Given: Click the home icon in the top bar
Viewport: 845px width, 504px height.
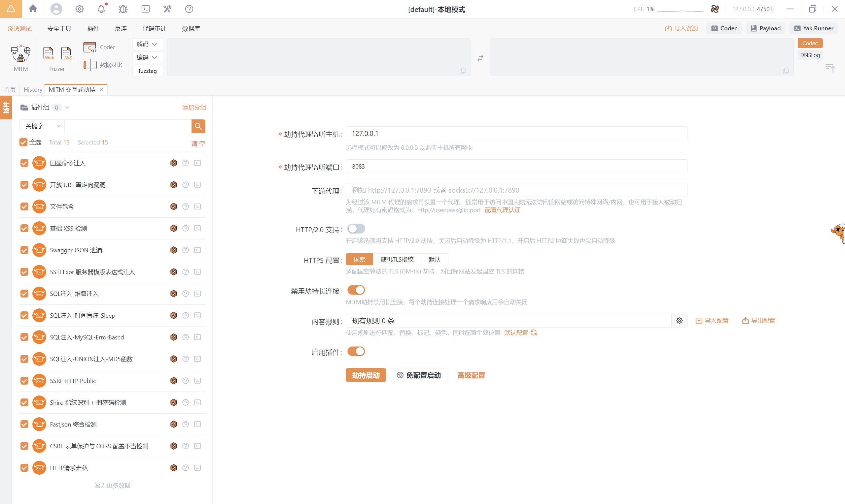Looking at the screenshot, I should click(33, 9).
